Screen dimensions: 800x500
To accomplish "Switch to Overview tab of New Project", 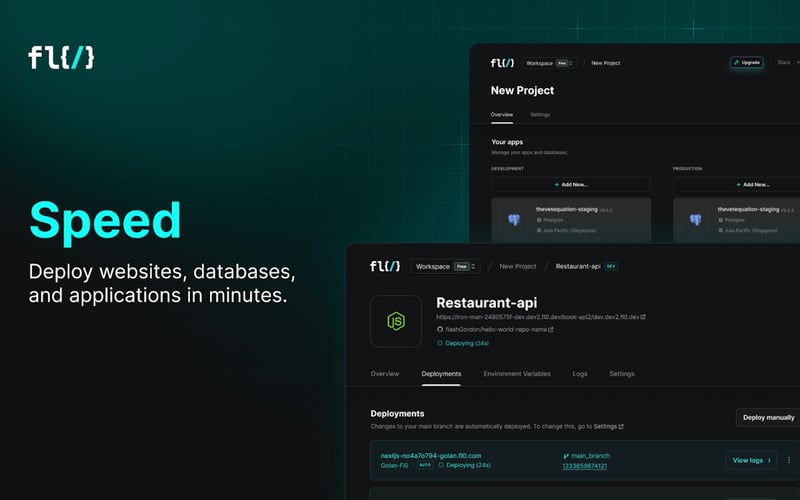I will (x=502, y=115).
